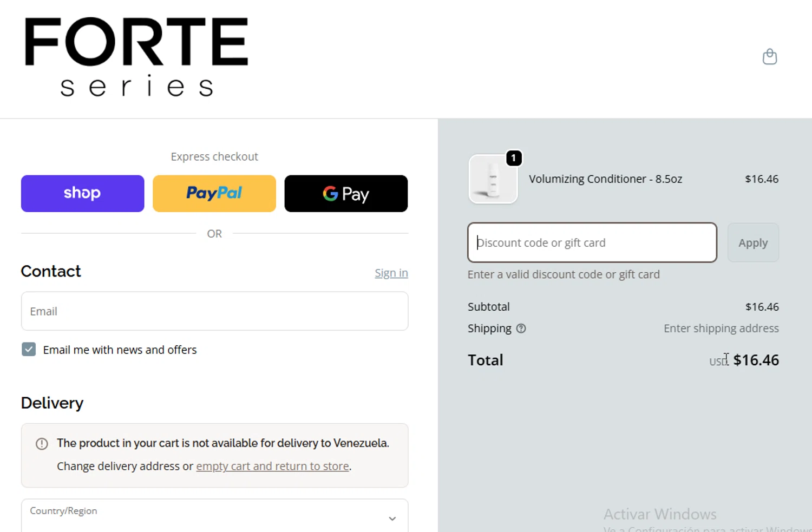Expand Country/Region chevron arrow
The height and width of the screenshot is (532, 812).
392,518
